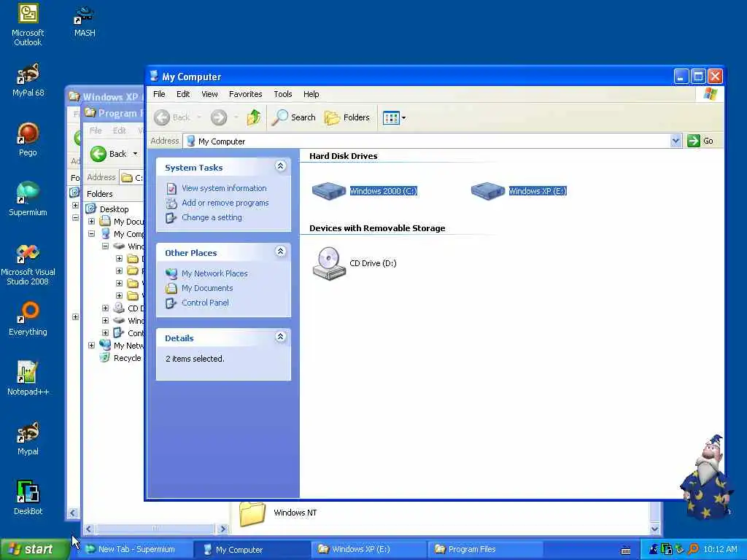Select Desktop in the Folders tree

tap(114, 209)
